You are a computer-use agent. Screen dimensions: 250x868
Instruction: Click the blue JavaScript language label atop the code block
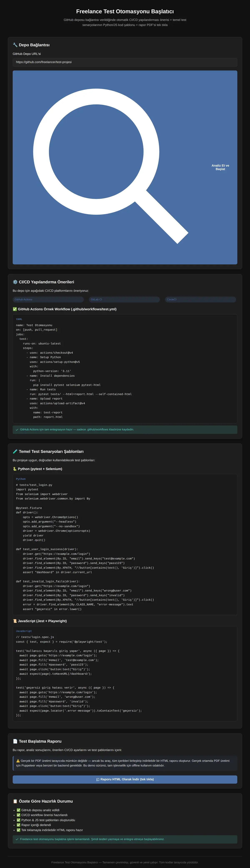pos(24,631)
